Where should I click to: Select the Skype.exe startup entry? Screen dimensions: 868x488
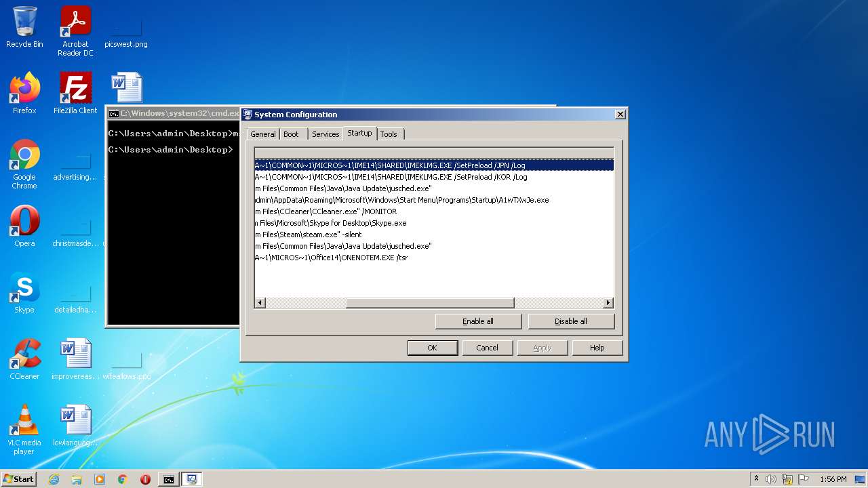pyautogui.click(x=434, y=223)
